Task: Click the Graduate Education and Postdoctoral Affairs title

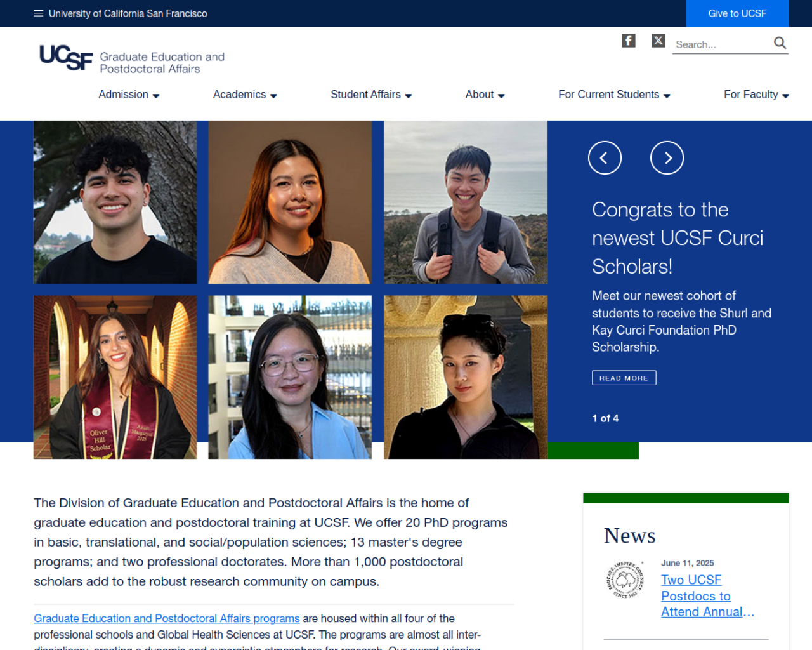Action: (x=162, y=63)
